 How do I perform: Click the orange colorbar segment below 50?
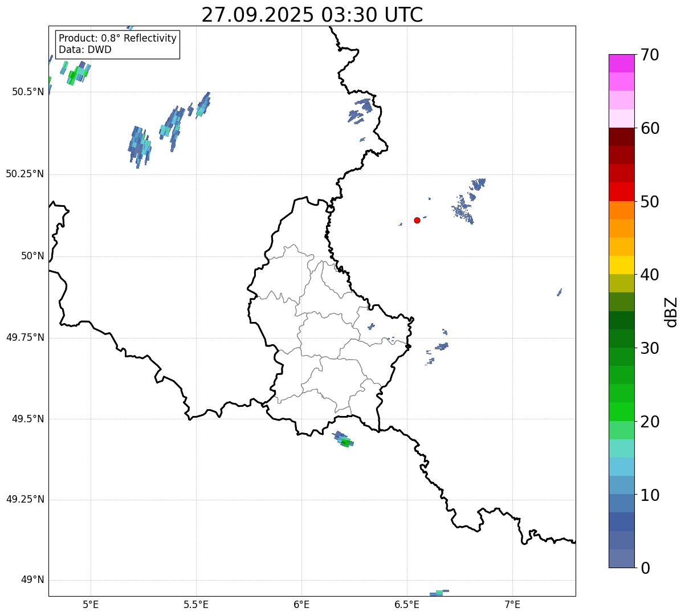(622, 210)
